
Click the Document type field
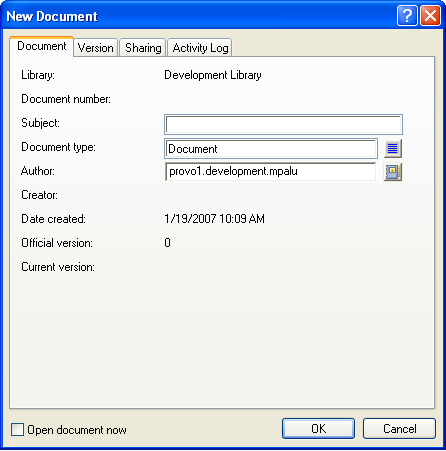click(x=271, y=149)
